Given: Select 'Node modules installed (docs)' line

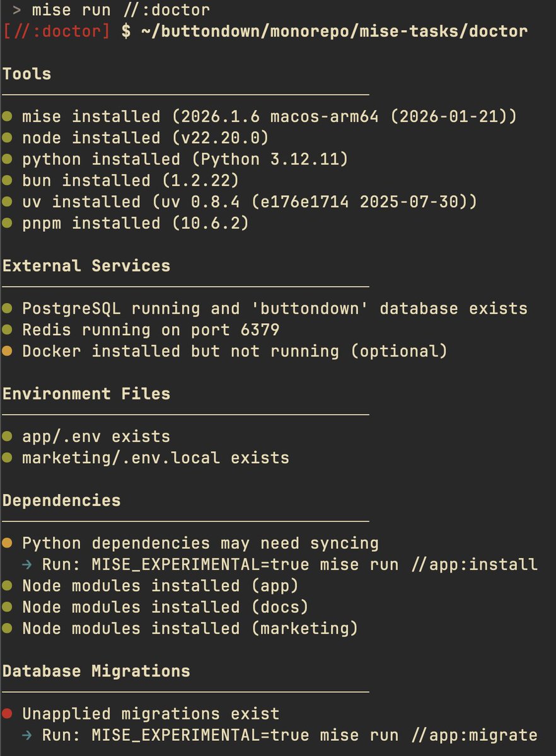Looking at the screenshot, I should tap(165, 607).
